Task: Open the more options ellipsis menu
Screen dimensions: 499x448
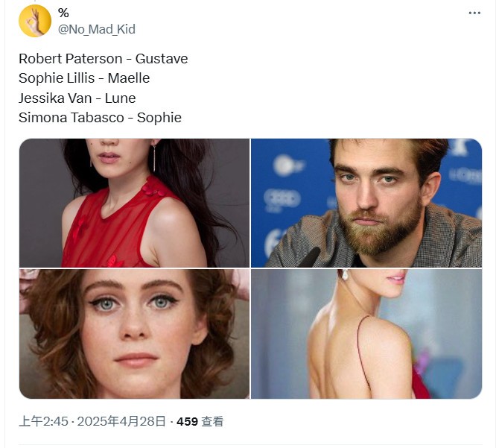Action: pyautogui.click(x=474, y=13)
